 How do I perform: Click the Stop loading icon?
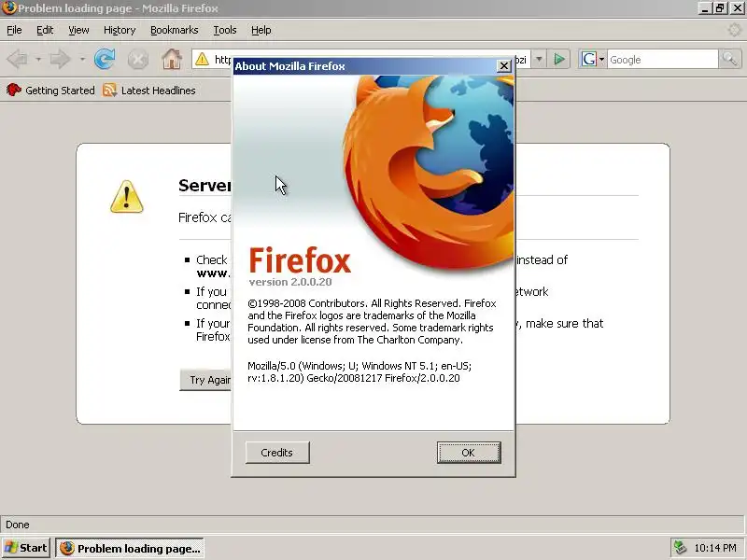point(137,60)
